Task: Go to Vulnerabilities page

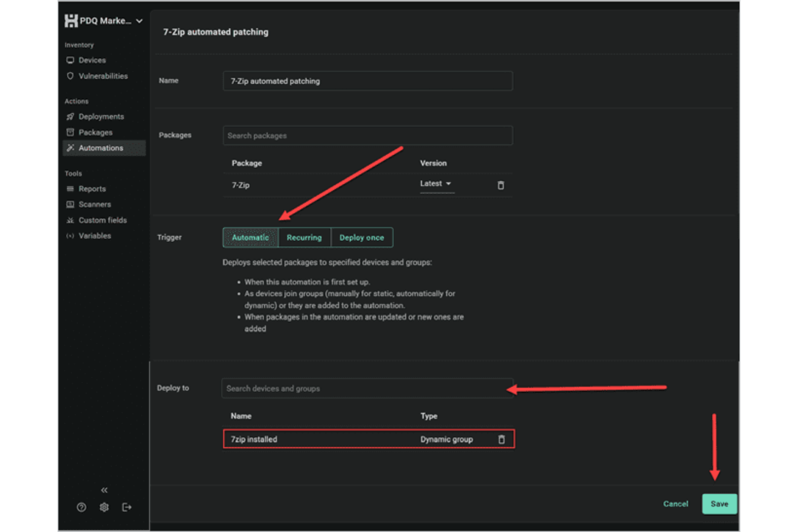Action: point(103,76)
